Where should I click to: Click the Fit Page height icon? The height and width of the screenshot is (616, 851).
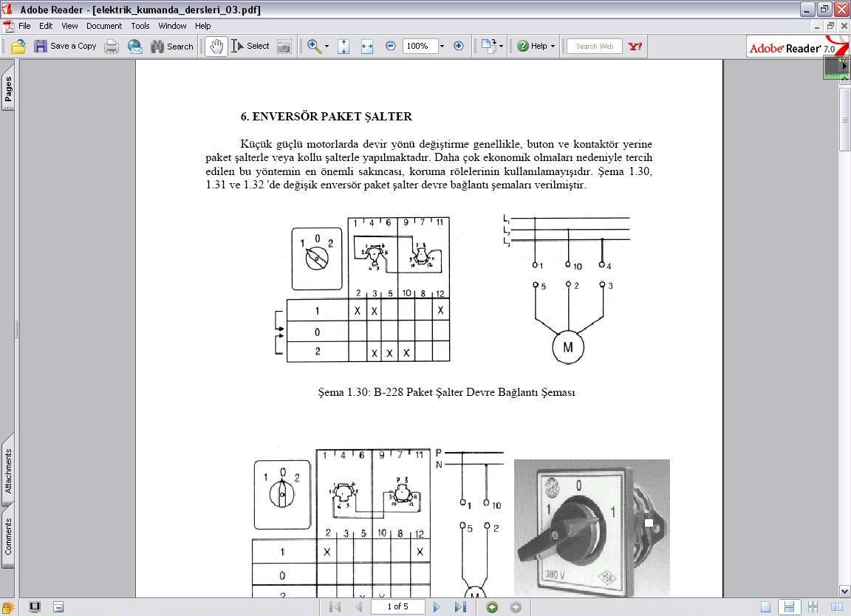coord(344,46)
